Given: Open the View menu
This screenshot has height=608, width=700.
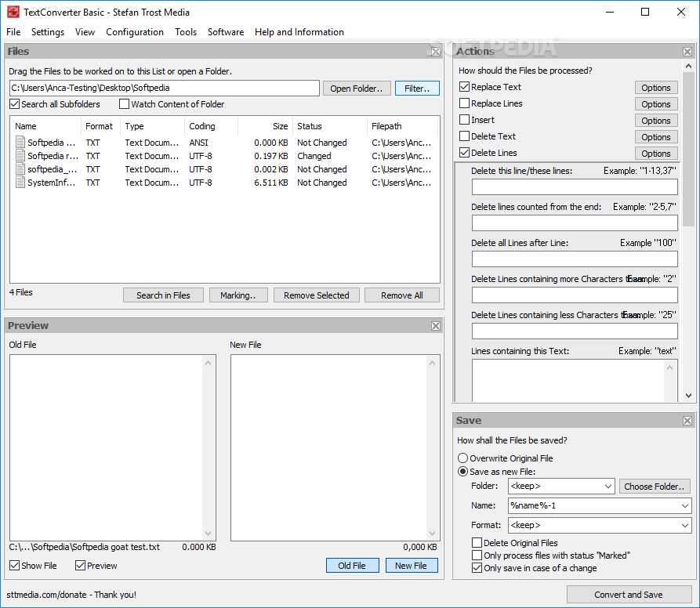Looking at the screenshot, I should [x=85, y=32].
